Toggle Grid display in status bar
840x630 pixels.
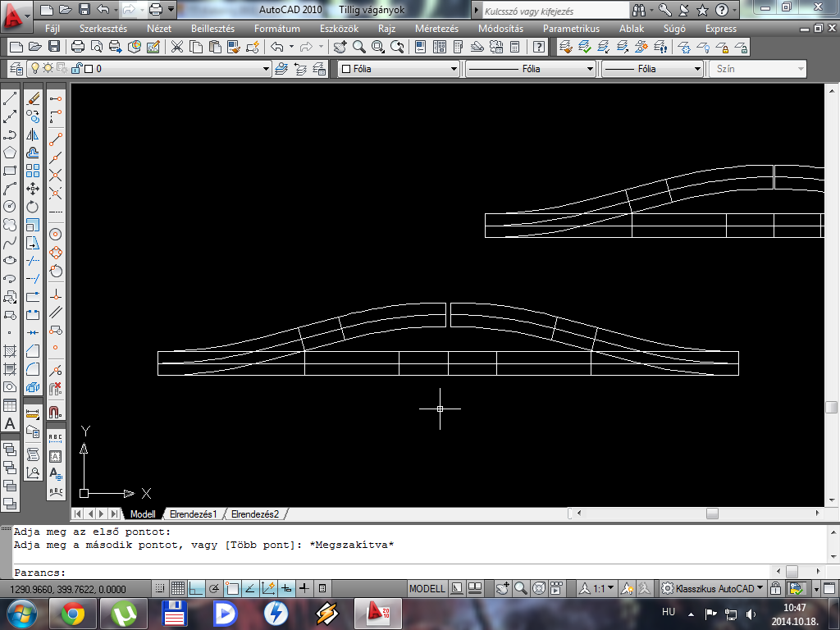pyautogui.click(x=179, y=588)
